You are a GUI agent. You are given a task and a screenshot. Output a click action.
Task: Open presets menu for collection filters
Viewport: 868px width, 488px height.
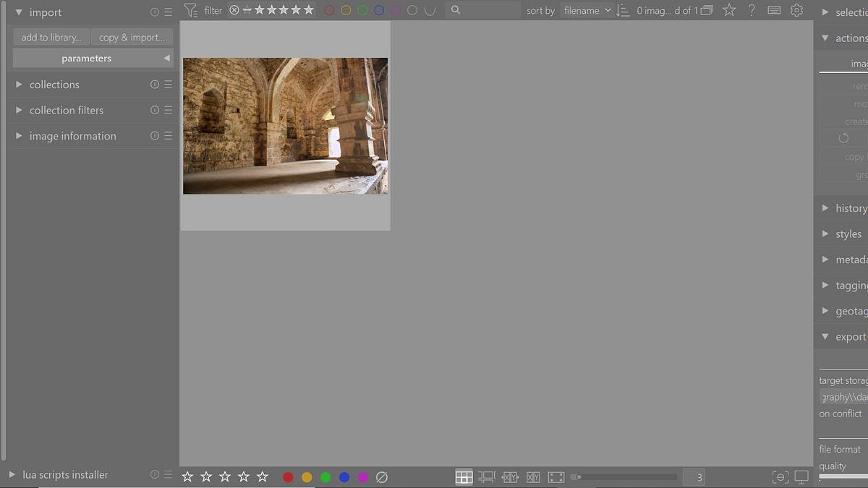(168, 110)
